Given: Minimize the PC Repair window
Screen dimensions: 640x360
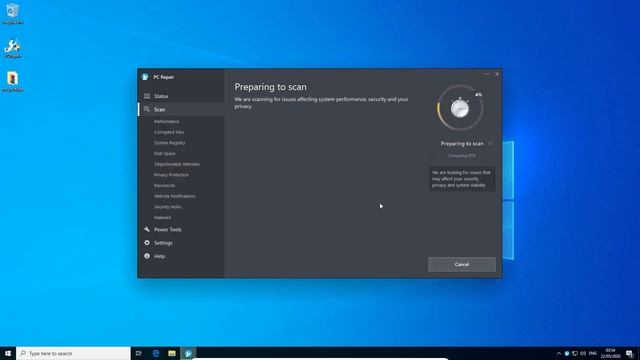Looking at the screenshot, I should click(x=487, y=74).
